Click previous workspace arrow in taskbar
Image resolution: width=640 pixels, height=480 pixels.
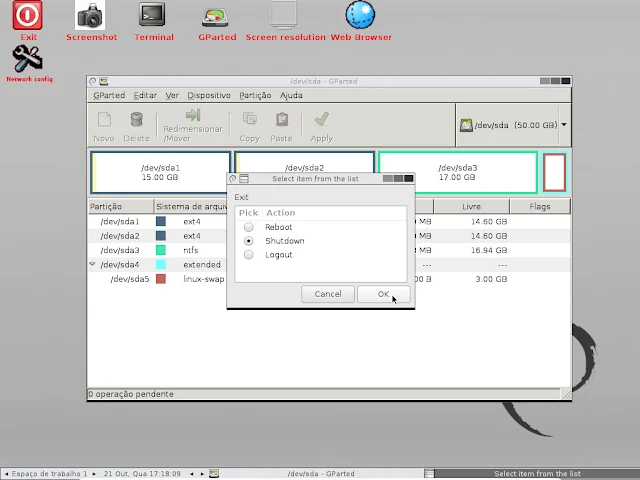tap(6, 473)
